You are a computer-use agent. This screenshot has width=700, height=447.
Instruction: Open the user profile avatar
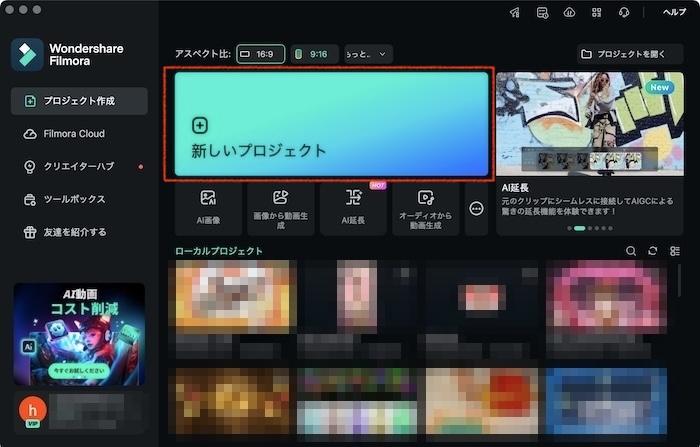[33, 410]
